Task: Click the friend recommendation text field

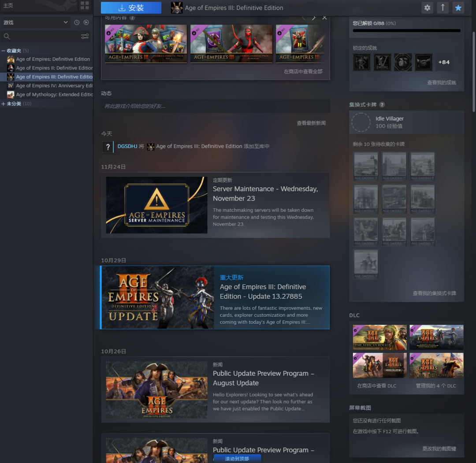Action: point(215,106)
